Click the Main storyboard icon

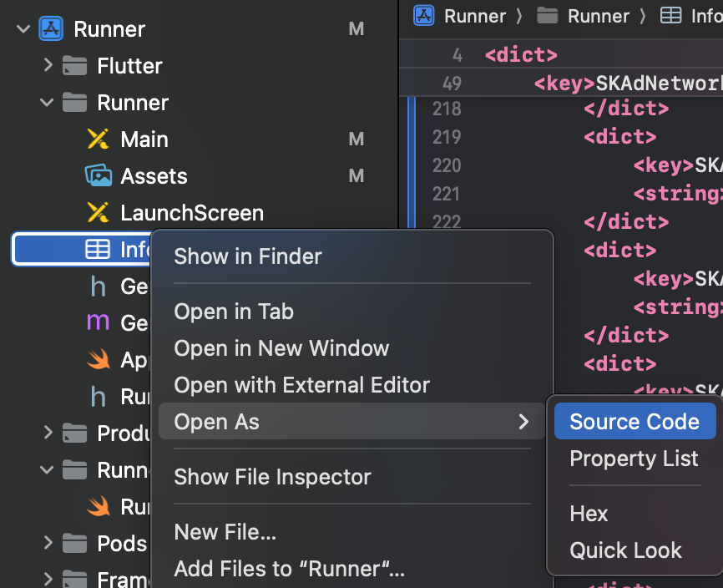(98, 139)
